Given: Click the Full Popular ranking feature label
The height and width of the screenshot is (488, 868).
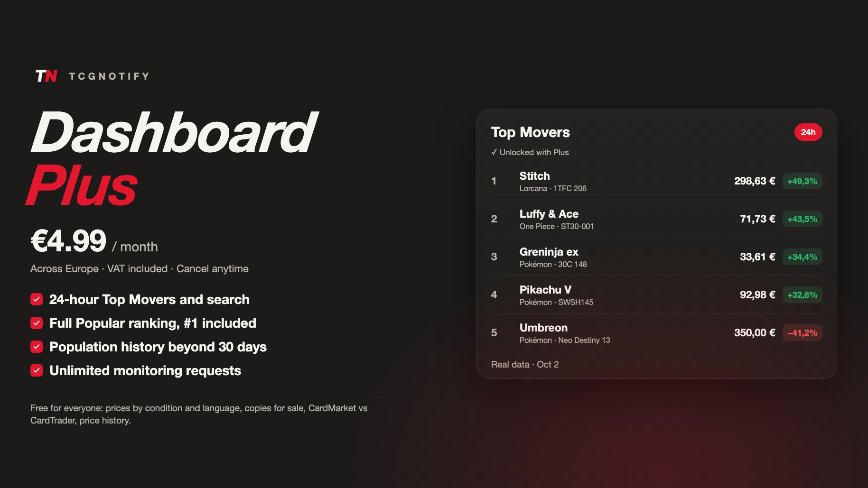Looking at the screenshot, I should (153, 323).
